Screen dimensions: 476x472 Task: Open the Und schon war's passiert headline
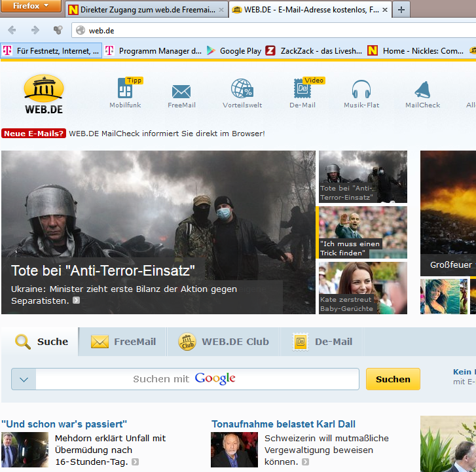[64, 424]
